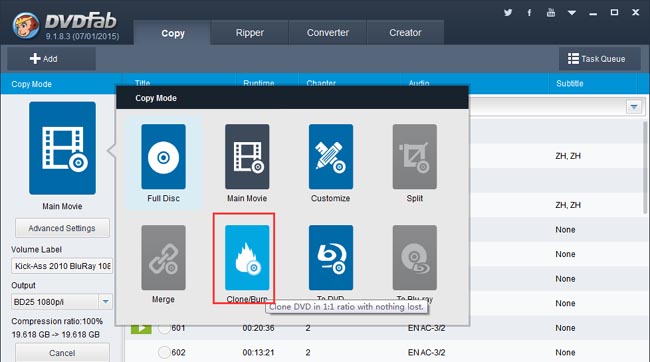This screenshot has width=650, height=362.
Task: Select the Clone/Burn flame icon
Action: (247, 258)
